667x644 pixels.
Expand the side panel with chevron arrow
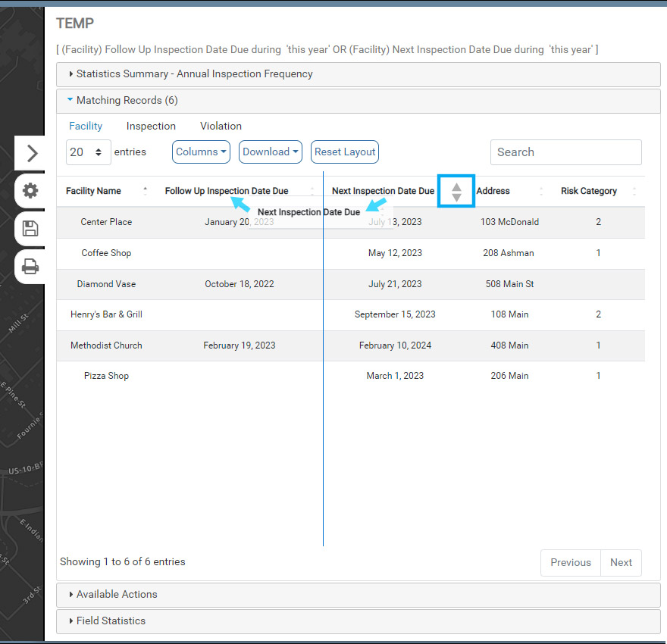31,153
